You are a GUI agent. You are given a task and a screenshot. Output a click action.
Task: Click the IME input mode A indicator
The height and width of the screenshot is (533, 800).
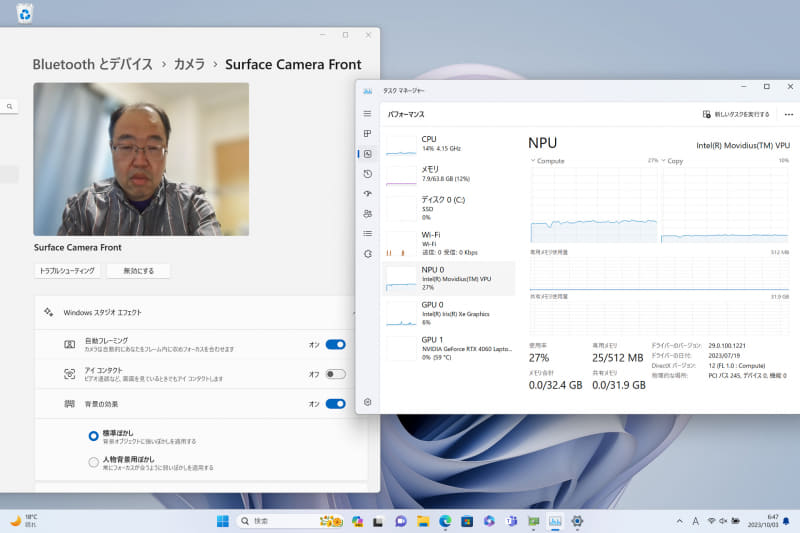point(695,521)
